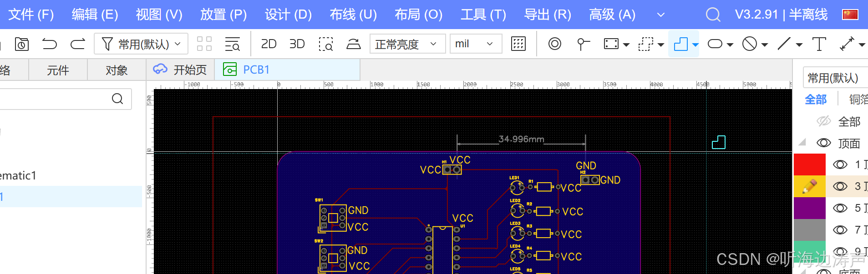This screenshot has height=274, width=868.
Task: Open the 高级 (A) menu
Action: pyautogui.click(x=612, y=15)
